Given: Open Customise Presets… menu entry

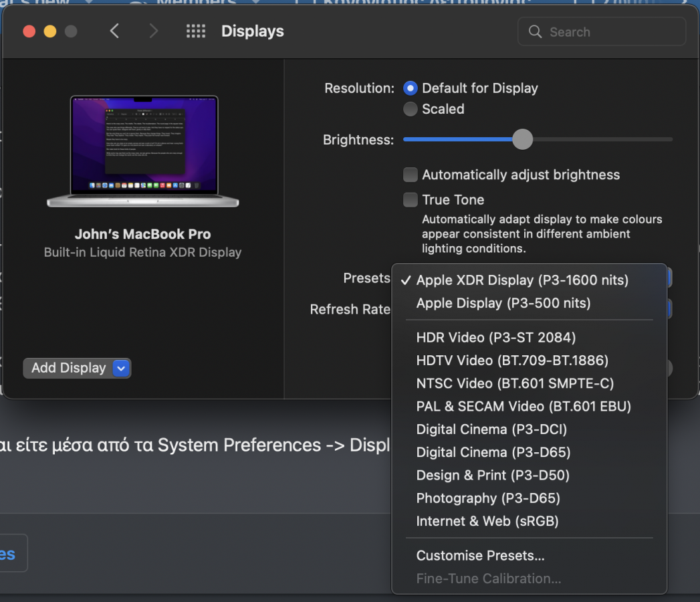Looking at the screenshot, I should point(480,556).
